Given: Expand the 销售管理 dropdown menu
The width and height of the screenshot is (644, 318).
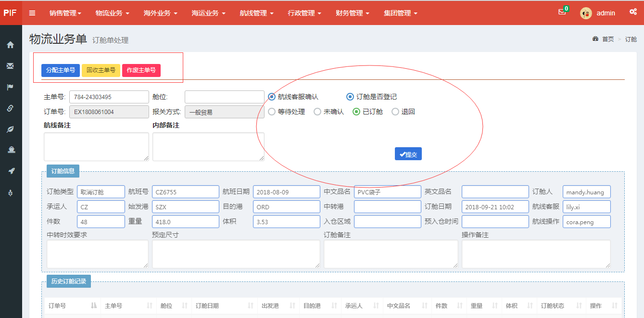Looking at the screenshot, I should coord(65,13).
